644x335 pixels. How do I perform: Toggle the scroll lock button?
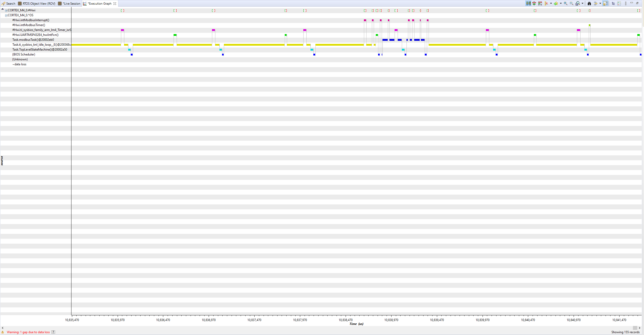pyautogui.click(x=605, y=3)
